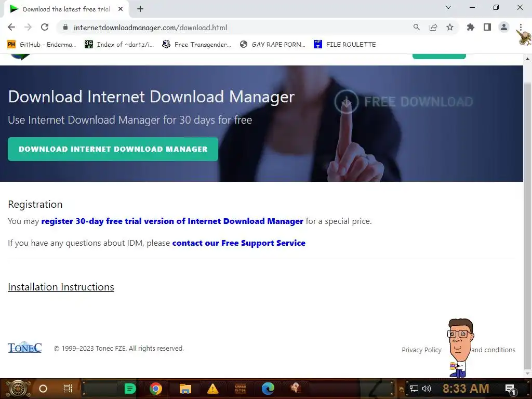
Task: Open the zoom magnifier icon in address bar
Action: [x=416, y=27]
